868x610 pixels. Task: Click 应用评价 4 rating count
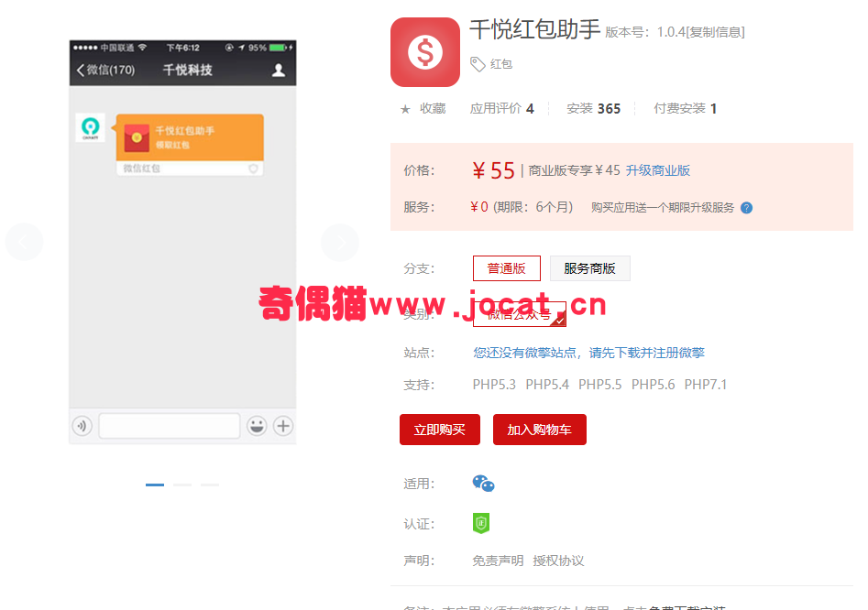click(501, 108)
